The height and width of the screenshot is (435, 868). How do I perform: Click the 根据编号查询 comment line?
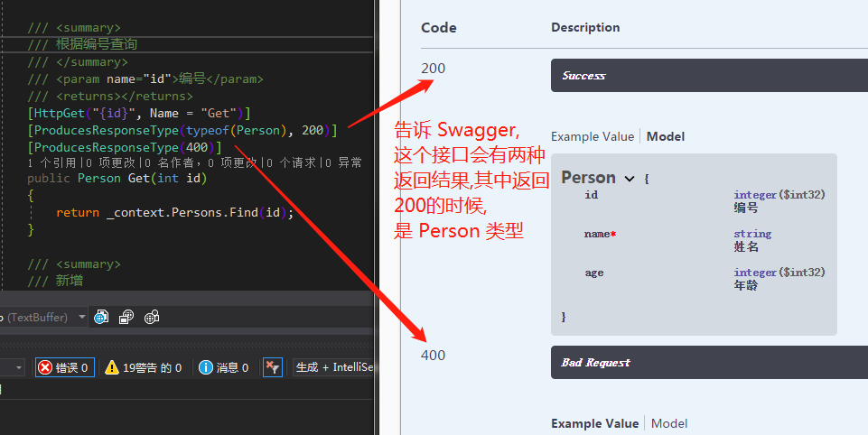coord(82,44)
